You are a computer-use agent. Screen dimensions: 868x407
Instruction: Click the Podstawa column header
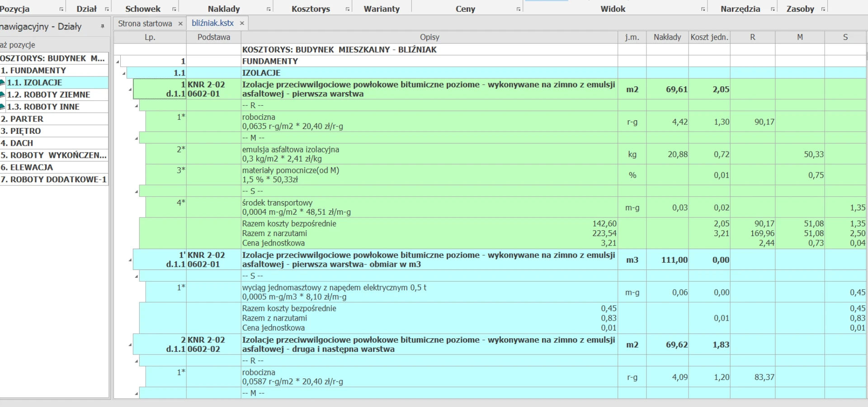point(214,37)
